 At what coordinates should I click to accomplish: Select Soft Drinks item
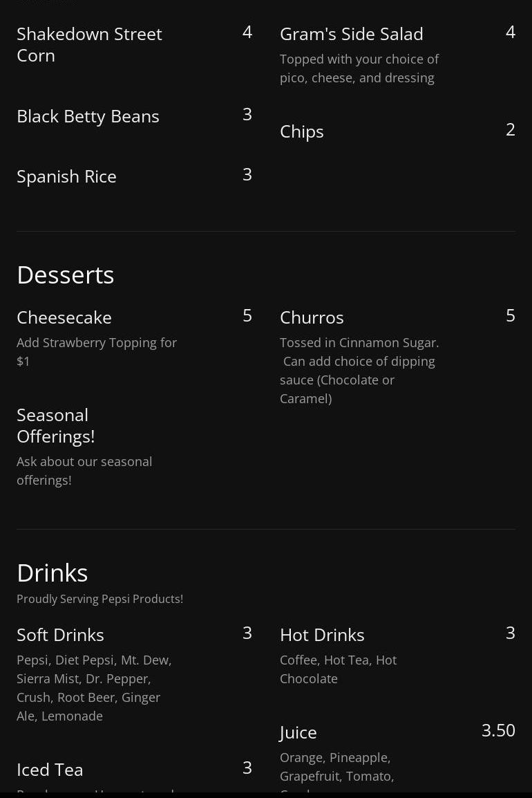point(60,635)
